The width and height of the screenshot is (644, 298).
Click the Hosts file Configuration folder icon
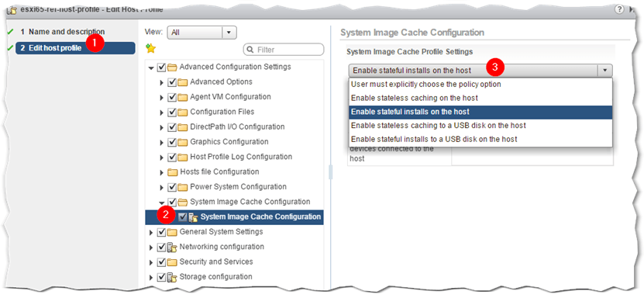pyautogui.click(x=173, y=172)
